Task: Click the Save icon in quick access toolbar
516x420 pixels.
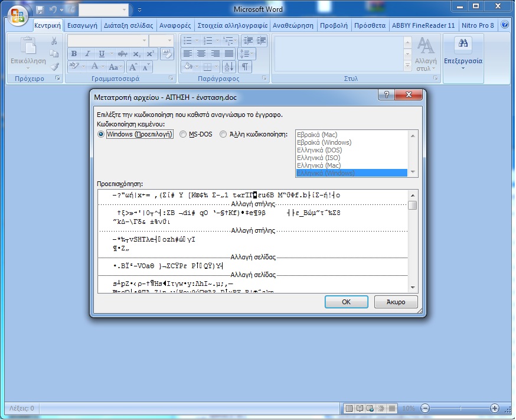Action: (40, 10)
